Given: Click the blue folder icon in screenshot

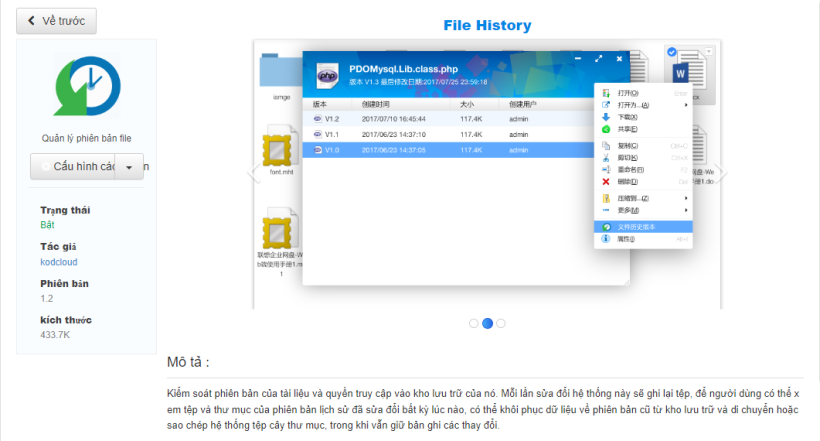Looking at the screenshot, I should [x=280, y=72].
